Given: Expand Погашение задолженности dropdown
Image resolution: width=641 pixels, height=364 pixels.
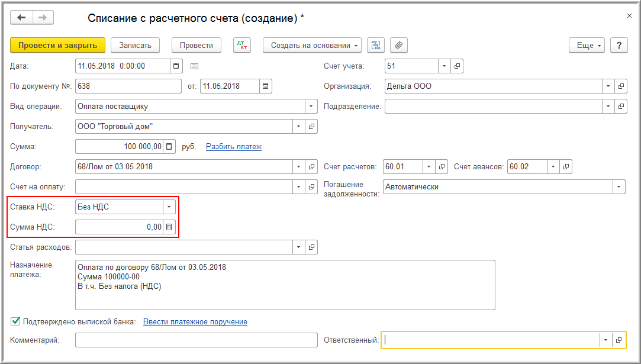Looking at the screenshot, I should click(x=619, y=186).
